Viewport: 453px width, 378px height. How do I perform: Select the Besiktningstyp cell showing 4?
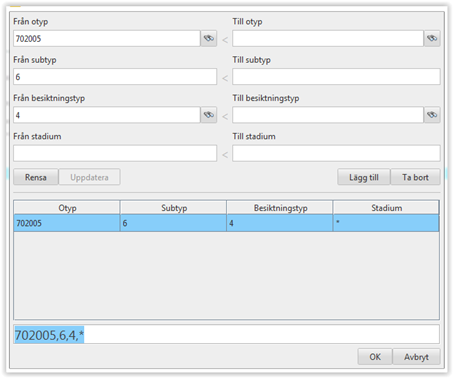280,223
